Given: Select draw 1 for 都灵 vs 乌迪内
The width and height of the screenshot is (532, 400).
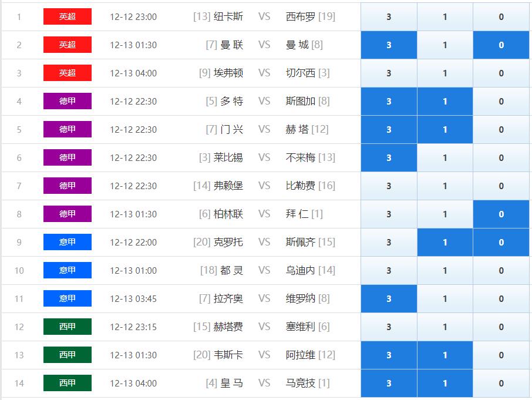Looking at the screenshot, I should pyautogui.click(x=445, y=270).
